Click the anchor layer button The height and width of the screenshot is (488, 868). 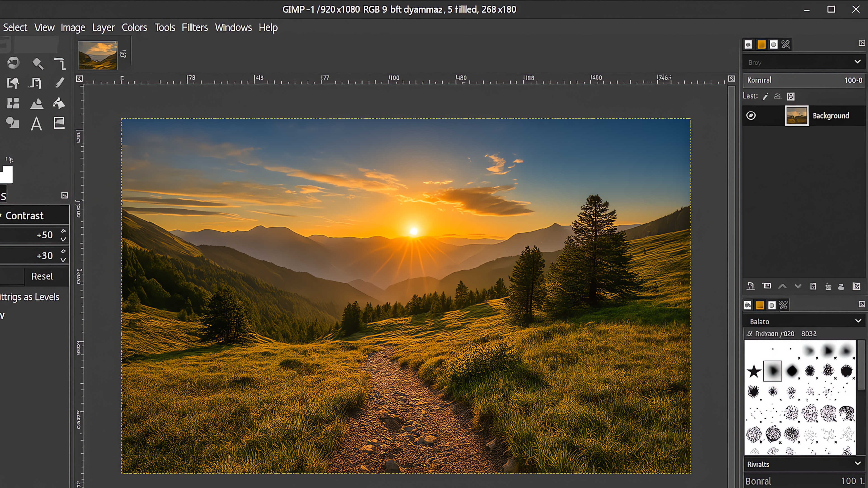click(x=828, y=287)
